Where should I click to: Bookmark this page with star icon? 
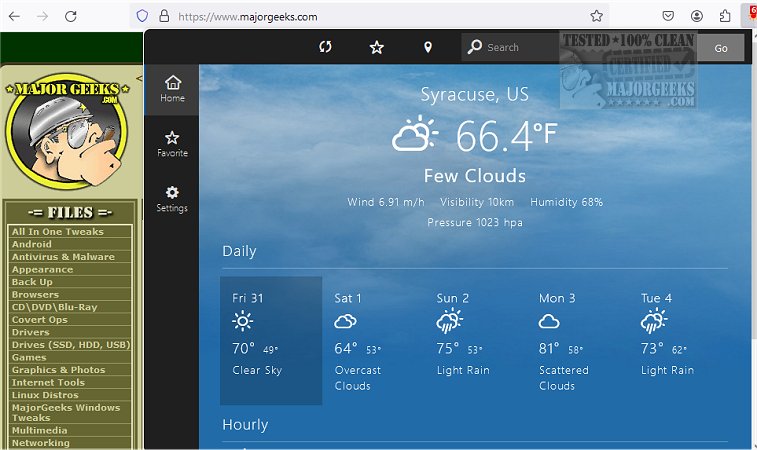point(596,16)
